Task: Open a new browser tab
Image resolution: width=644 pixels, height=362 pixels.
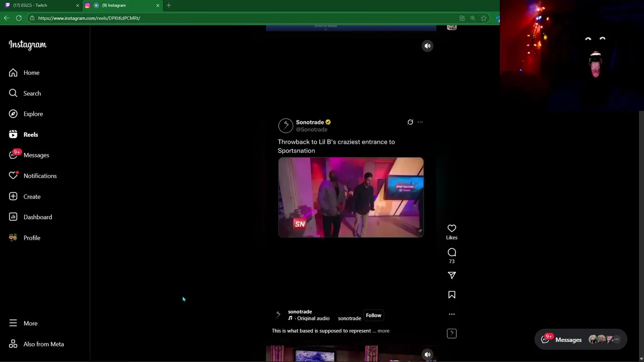Action: tap(169, 5)
